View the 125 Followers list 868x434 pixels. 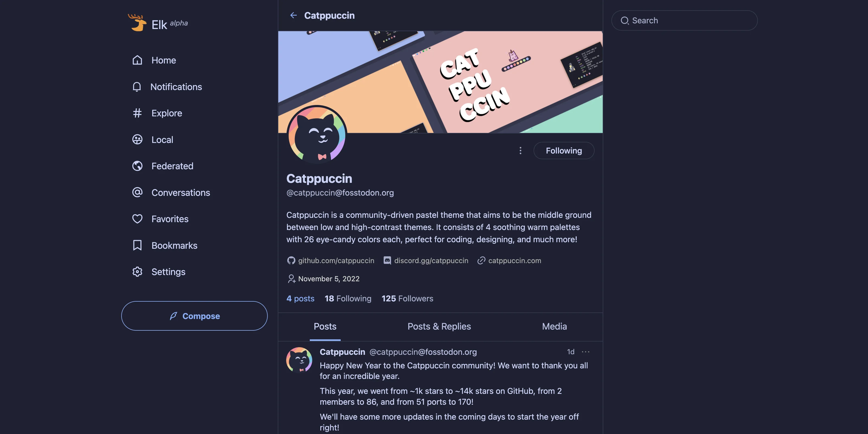407,299
